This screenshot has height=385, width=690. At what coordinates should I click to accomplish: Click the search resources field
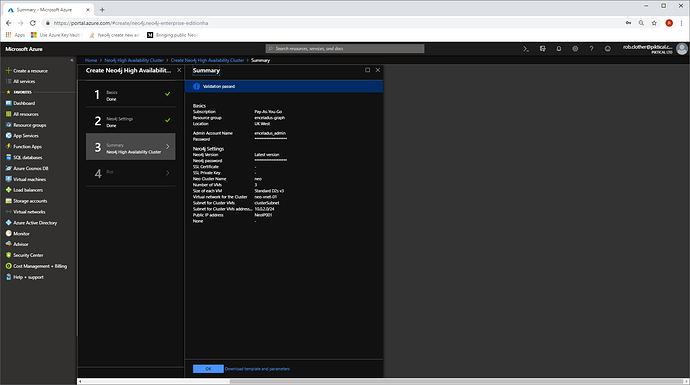[345, 48]
